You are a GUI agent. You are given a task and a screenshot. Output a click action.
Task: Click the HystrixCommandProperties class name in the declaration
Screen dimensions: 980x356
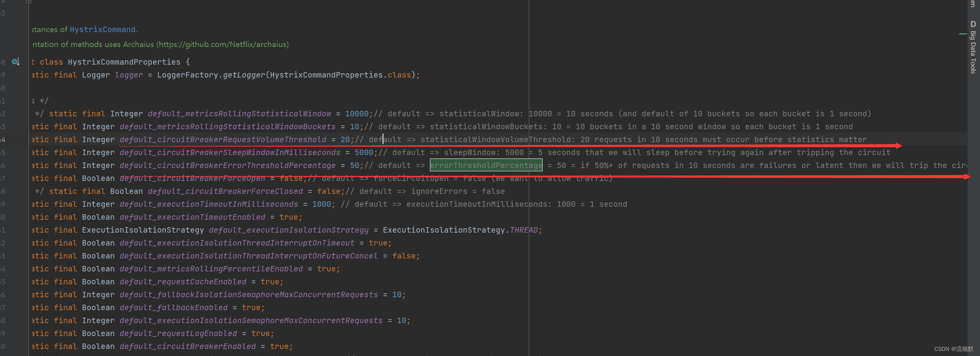tap(124, 62)
